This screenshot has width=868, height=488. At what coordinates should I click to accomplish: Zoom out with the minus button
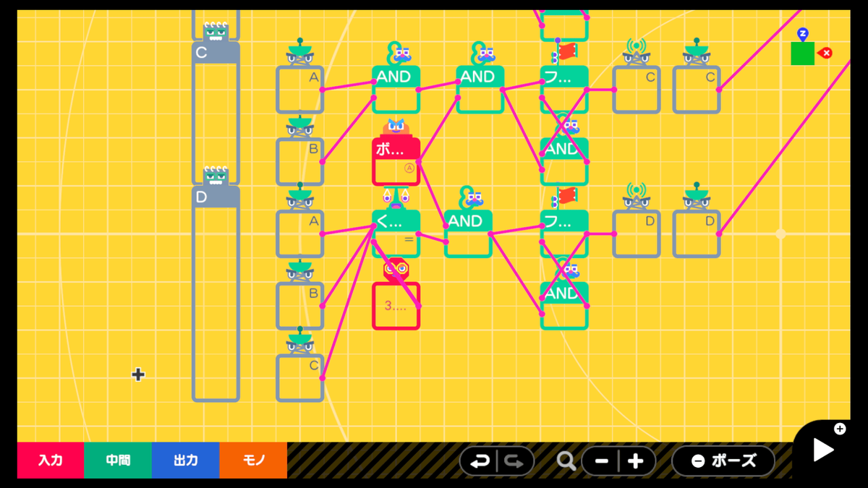(601, 461)
